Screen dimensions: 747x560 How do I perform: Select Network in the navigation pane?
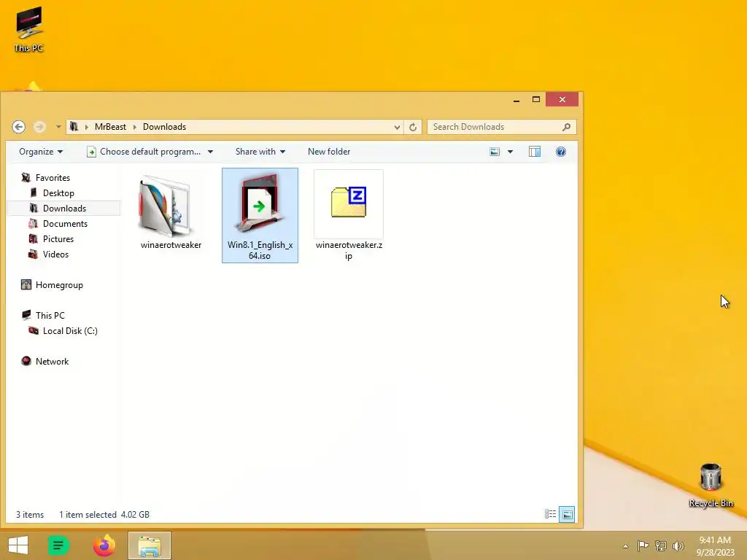(52, 361)
